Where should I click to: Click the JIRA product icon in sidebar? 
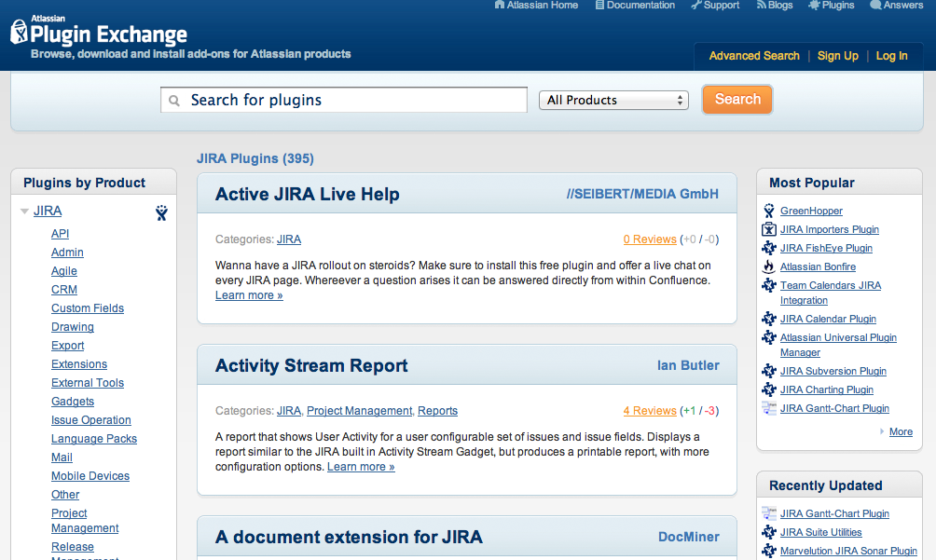point(161,212)
